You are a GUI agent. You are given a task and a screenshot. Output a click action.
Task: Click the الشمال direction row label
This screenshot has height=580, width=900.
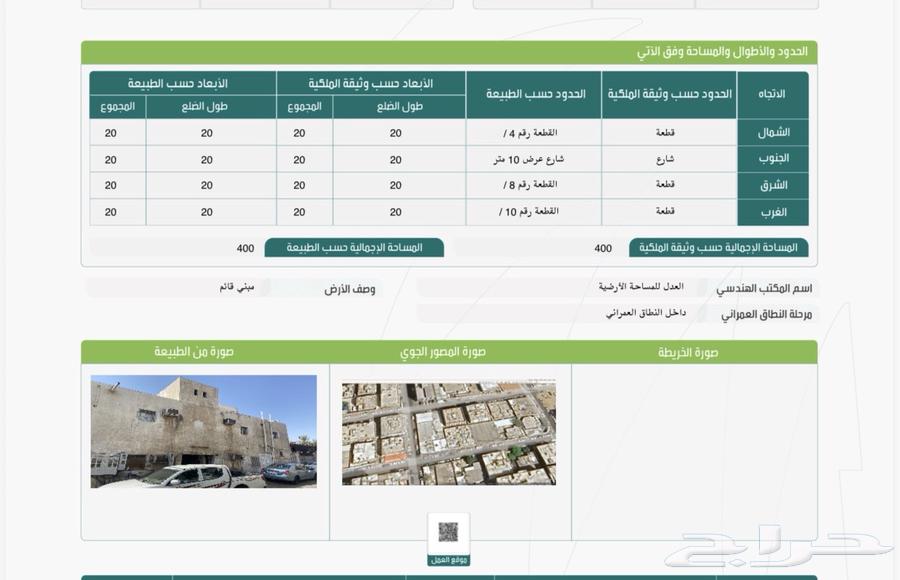tap(772, 133)
